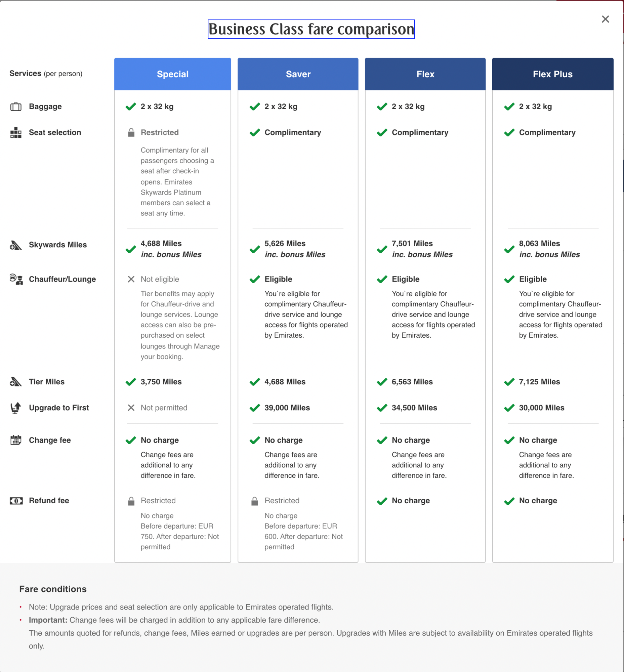This screenshot has height=672, width=624.
Task: Click the Fare conditions heading
Action: point(53,589)
